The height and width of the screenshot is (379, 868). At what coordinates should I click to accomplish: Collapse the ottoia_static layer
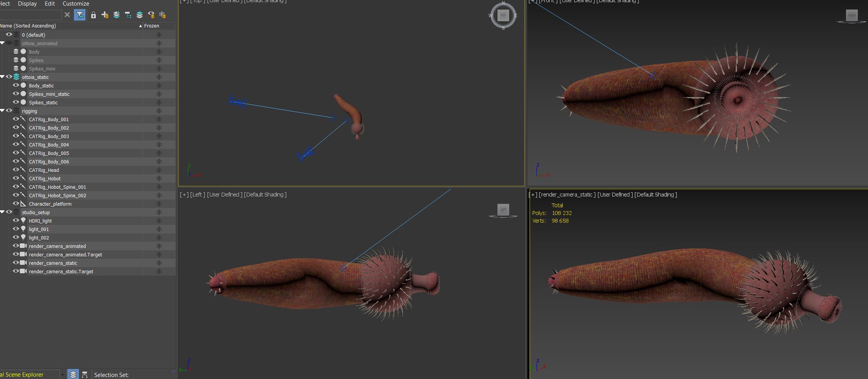click(x=2, y=77)
